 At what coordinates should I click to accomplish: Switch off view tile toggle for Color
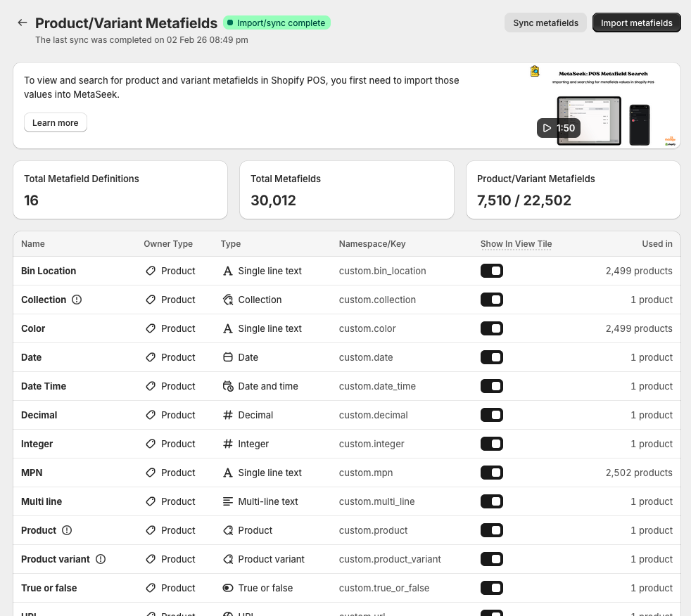point(491,328)
